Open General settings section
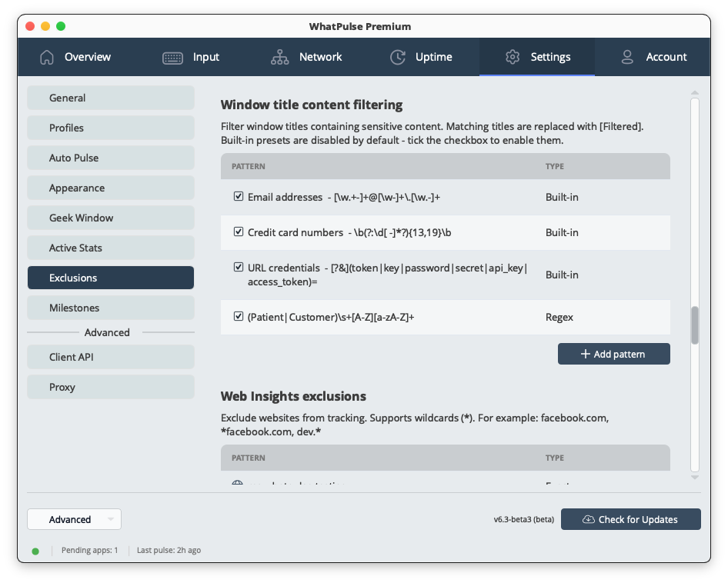728x583 pixels. 111,98
